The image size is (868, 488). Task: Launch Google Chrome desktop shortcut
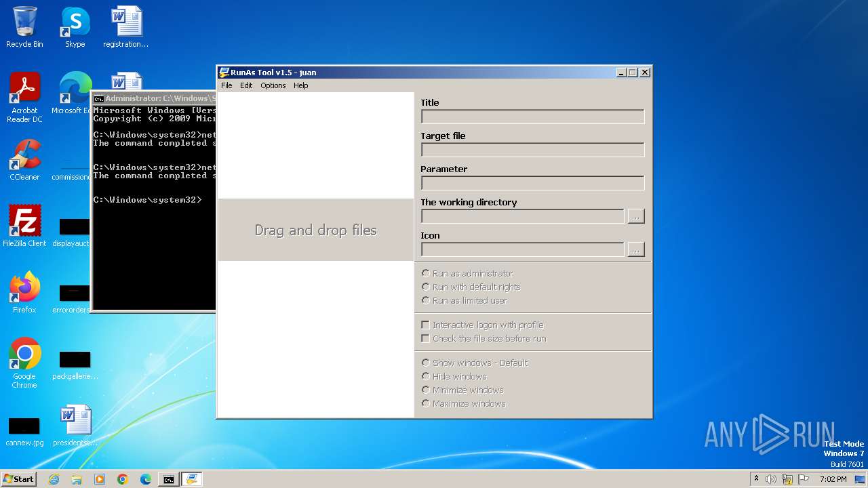point(24,363)
